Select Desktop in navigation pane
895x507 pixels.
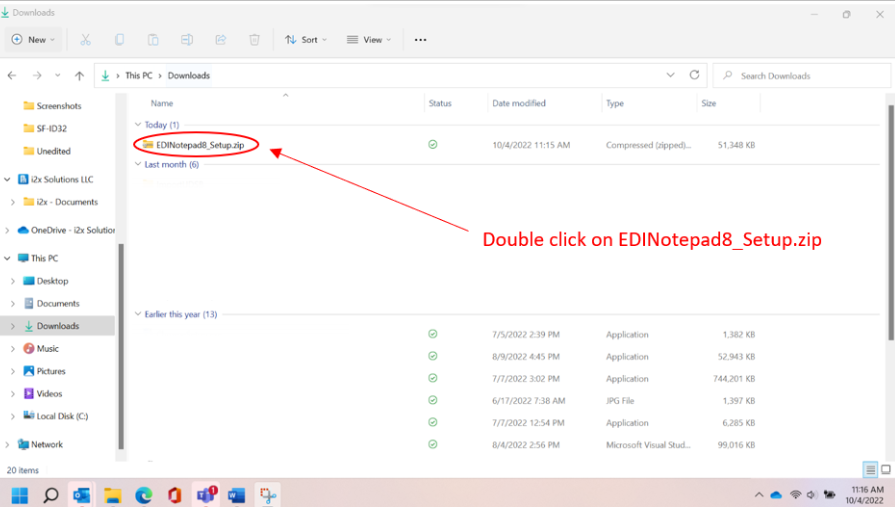46,281
